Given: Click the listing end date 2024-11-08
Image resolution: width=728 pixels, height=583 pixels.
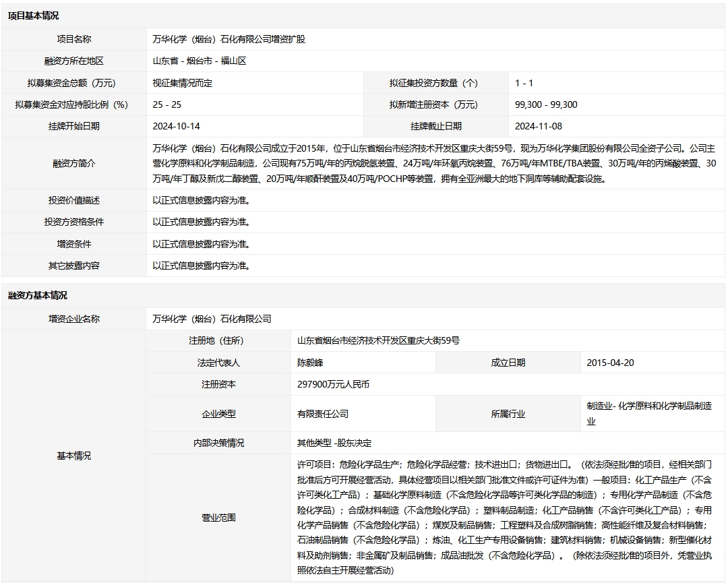Looking at the screenshot, I should click(x=539, y=126).
